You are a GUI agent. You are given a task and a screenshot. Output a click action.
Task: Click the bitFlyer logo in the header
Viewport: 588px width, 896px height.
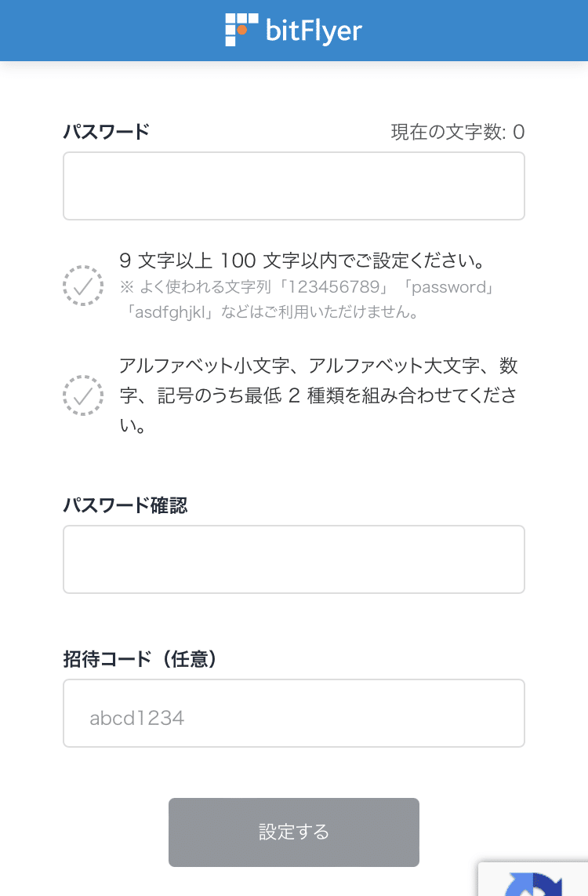(x=294, y=30)
